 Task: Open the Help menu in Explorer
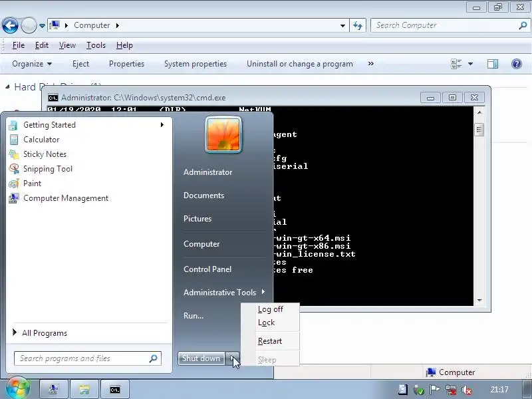click(124, 45)
